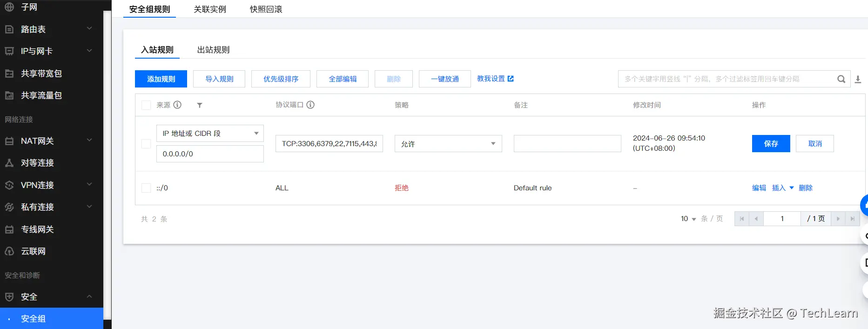Click 保存 to save the rule
Screen dimensions: 868x329
771,144
